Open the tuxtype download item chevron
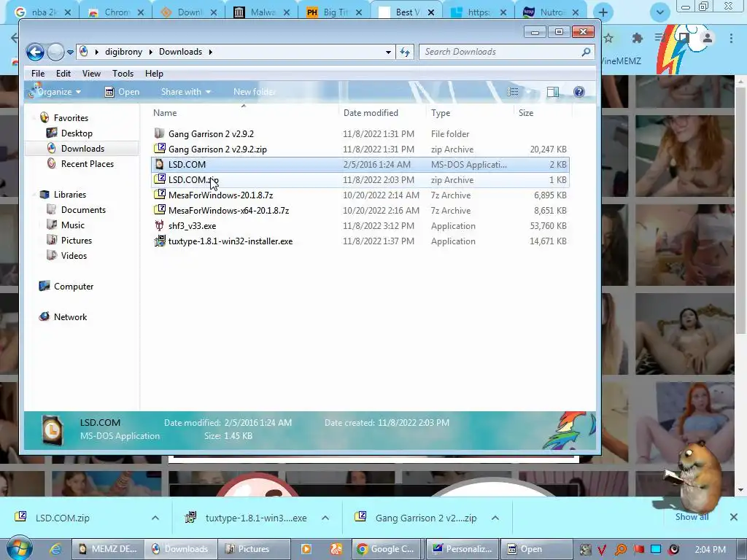This screenshot has height=560, width=747. tap(325, 518)
